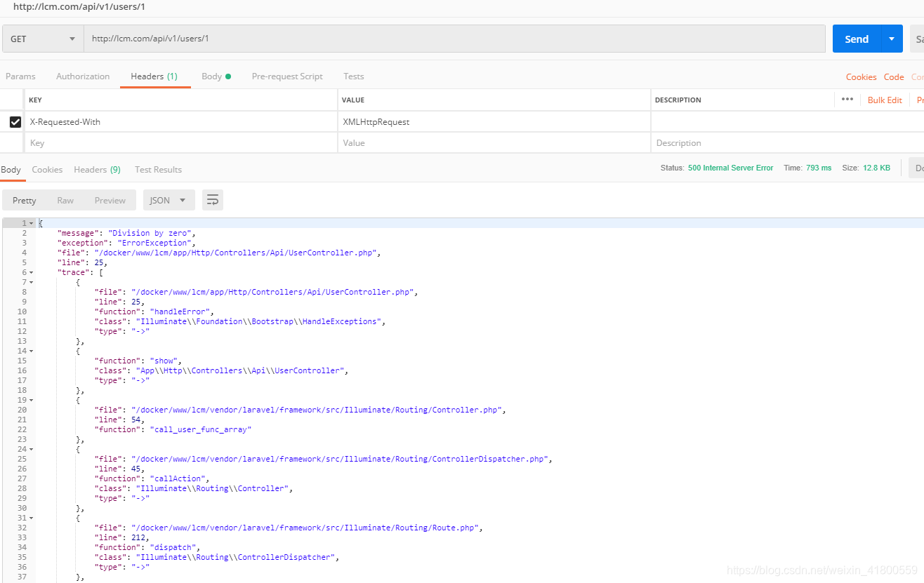Click the ControllerDispatcher.php file path text

(340, 459)
